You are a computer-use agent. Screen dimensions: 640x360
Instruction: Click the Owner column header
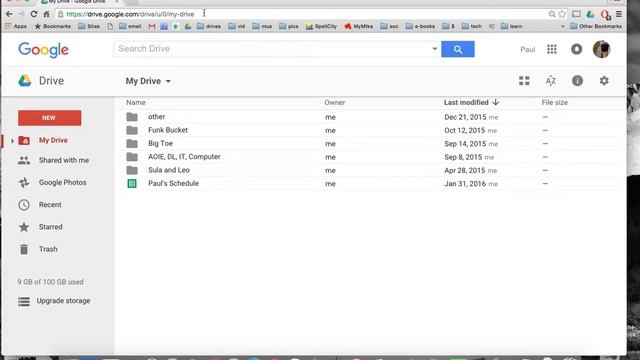pos(335,102)
